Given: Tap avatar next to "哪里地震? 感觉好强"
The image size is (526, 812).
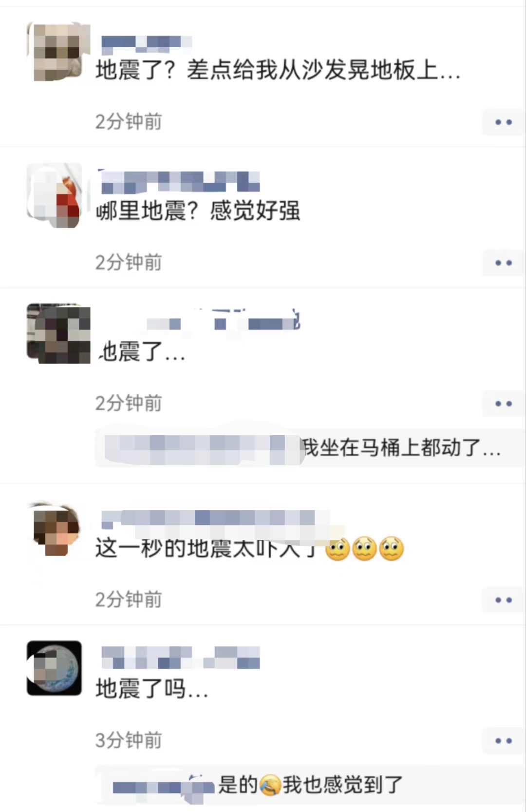Looking at the screenshot, I should pos(54,194).
